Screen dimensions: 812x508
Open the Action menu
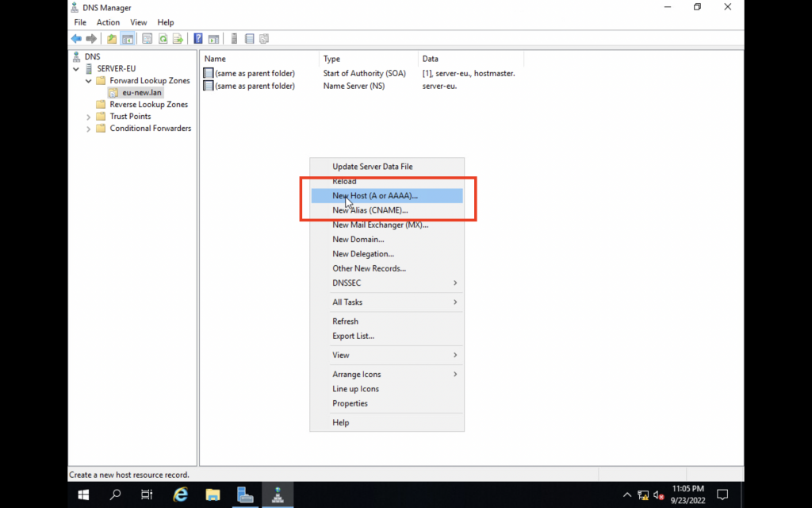108,22
